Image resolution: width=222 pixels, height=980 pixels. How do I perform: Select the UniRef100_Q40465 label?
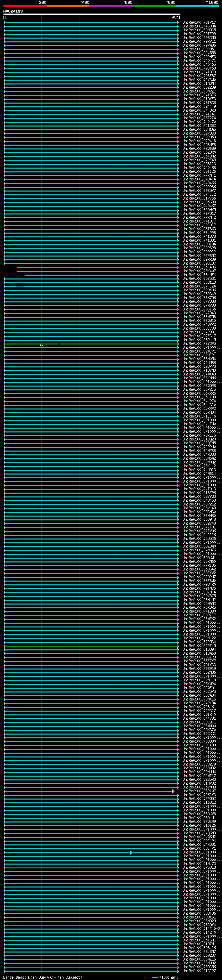pyautogui.click(x=199, y=65)
